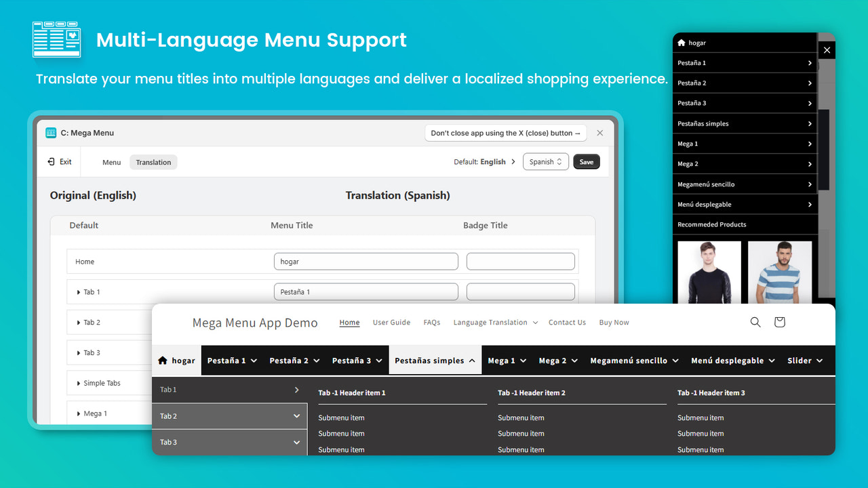
Task: Click Tab -1 Header item 2 heading
Action: 532,393
